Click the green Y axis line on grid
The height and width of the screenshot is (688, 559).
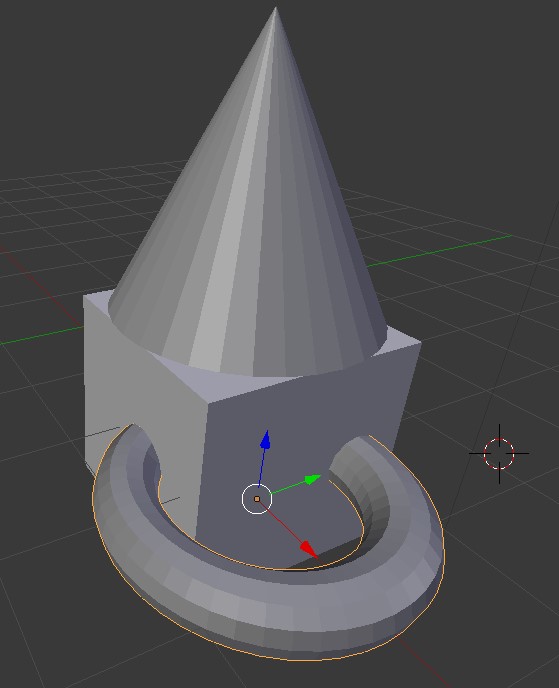pyautogui.click(x=439, y=251)
